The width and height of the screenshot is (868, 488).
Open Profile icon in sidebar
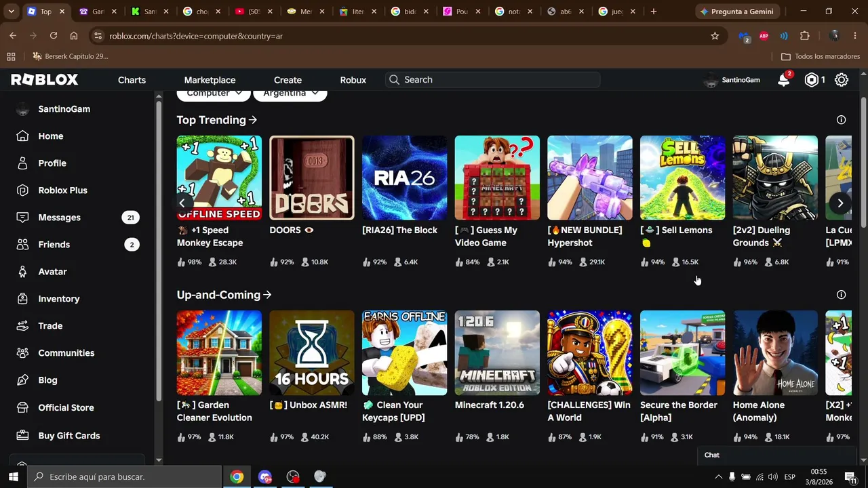(x=22, y=163)
